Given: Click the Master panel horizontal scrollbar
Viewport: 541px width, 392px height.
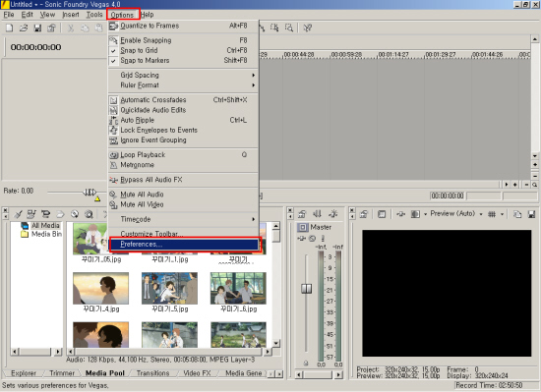Looking at the screenshot, I should [x=320, y=374].
